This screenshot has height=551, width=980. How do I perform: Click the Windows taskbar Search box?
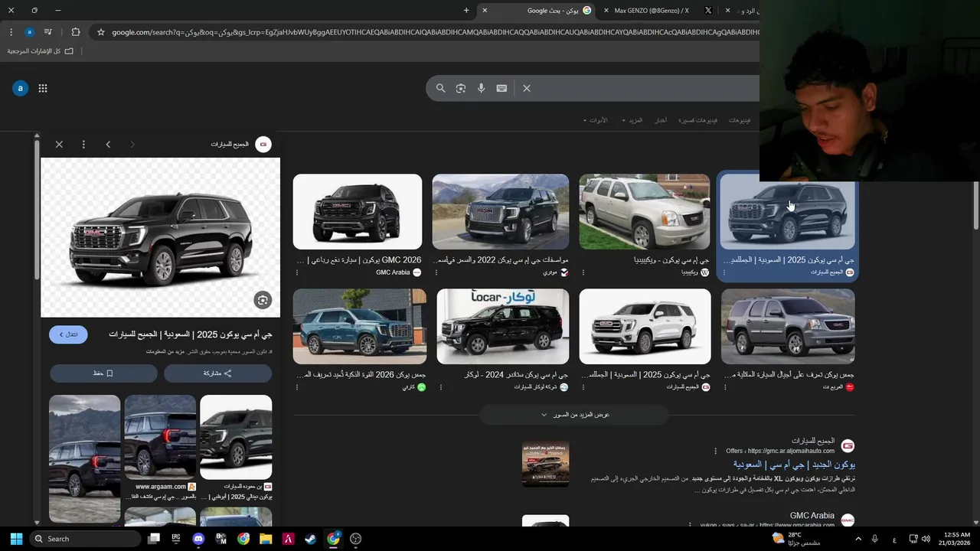click(x=86, y=539)
